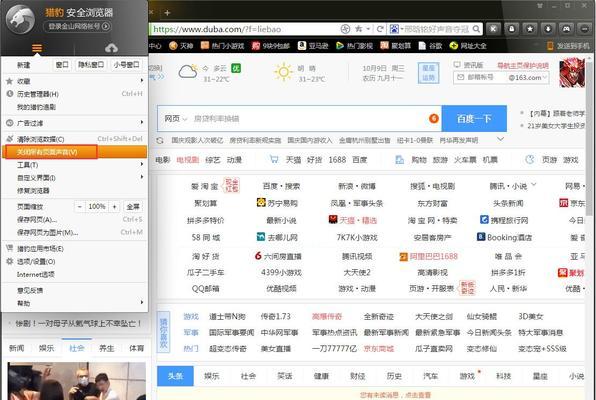Click the refresh icon beside hot searches

(160, 140)
